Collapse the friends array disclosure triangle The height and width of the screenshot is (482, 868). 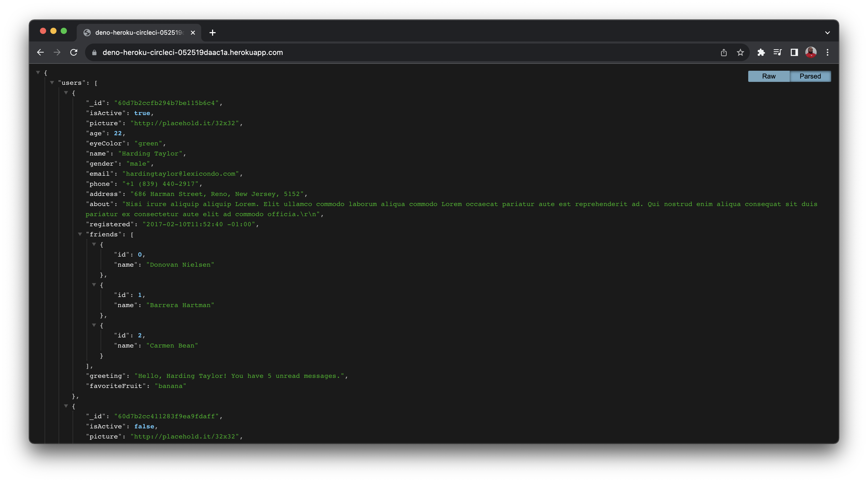tap(80, 235)
